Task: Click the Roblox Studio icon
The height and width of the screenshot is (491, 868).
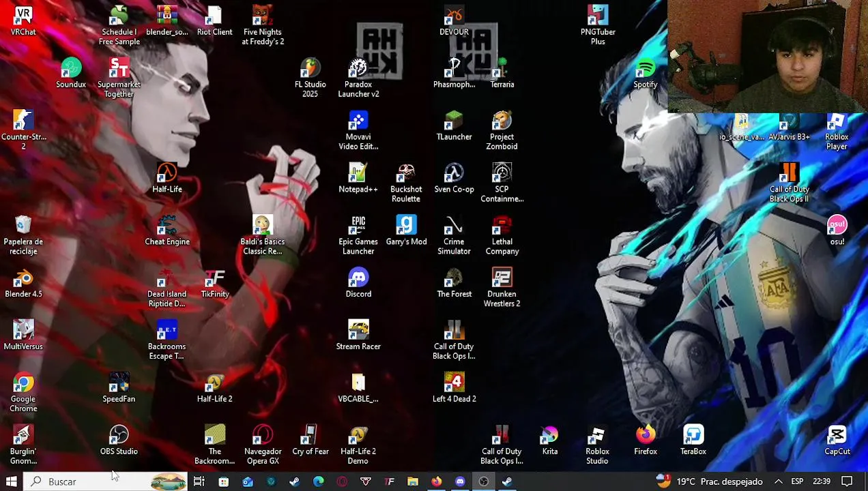Action: click(597, 446)
